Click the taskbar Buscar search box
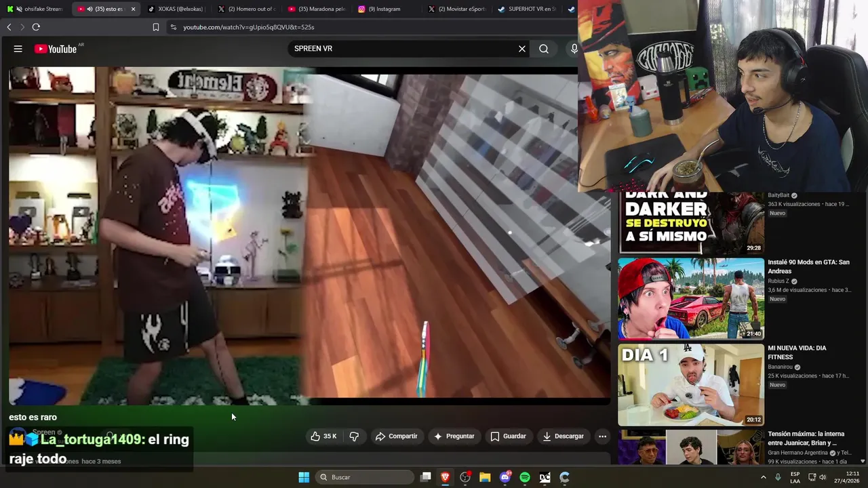Viewport: 868px width, 488px height. pos(366,477)
